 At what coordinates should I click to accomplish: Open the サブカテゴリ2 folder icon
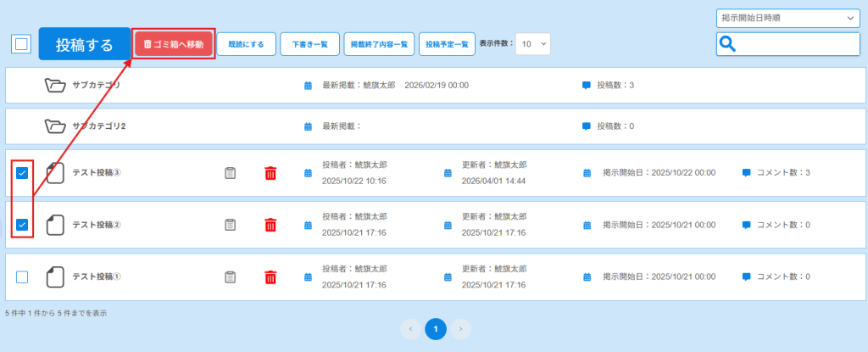[x=55, y=126]
